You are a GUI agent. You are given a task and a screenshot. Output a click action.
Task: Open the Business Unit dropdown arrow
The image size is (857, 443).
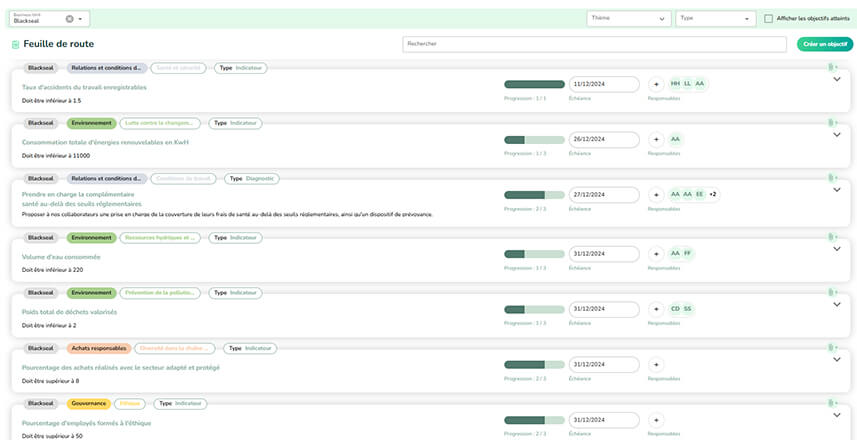[81, 19]
